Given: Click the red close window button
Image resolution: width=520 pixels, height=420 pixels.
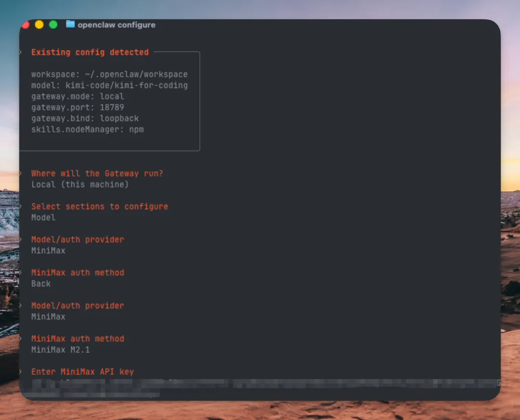Looking at the screenshot, I should pyautogui.click(x=26, y=25).
